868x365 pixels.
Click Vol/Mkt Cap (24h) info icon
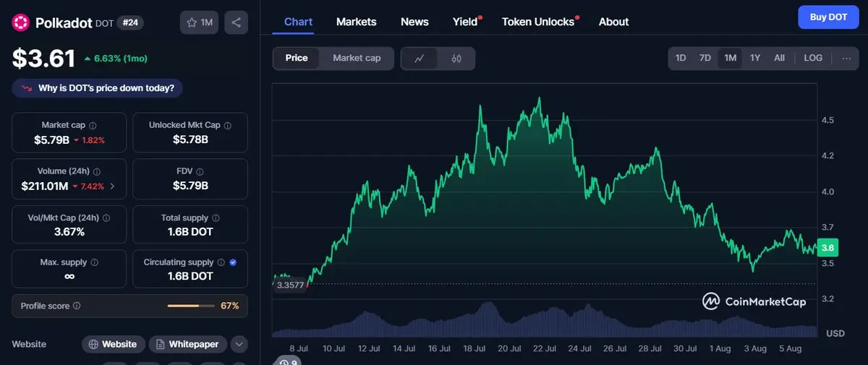(x=106, y=218)
